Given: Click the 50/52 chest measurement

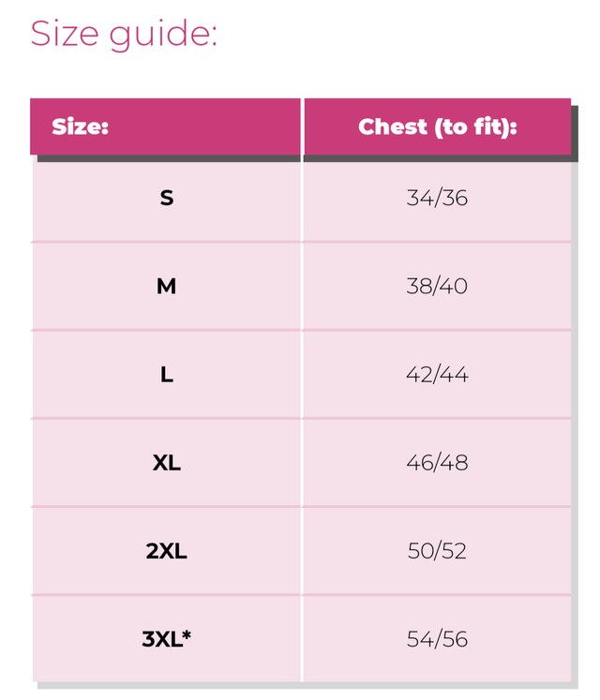Looking at the screenshot, I should pyautogui.click(x=437, y=551).
